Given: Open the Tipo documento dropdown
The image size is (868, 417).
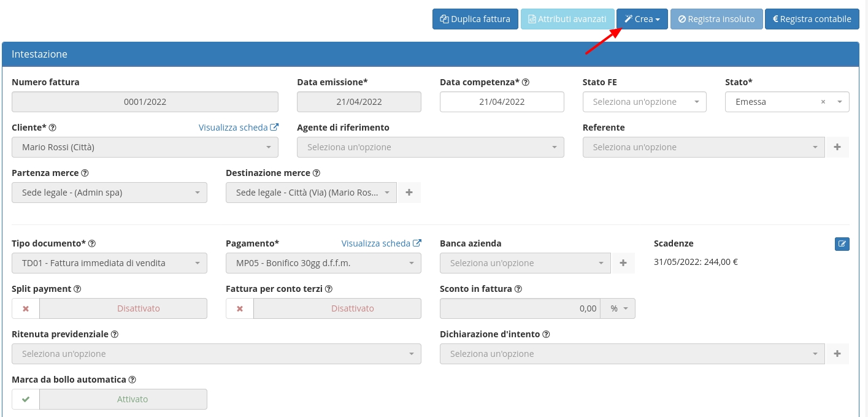Looking at the screenshot, I should pyautogui.click(x=109, y=263).
